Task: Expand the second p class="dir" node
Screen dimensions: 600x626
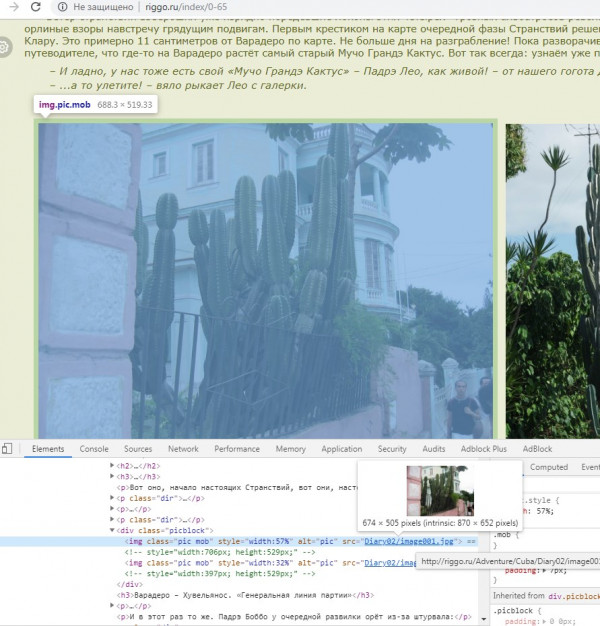Action: pyautogui.click(x=112, y=519)
